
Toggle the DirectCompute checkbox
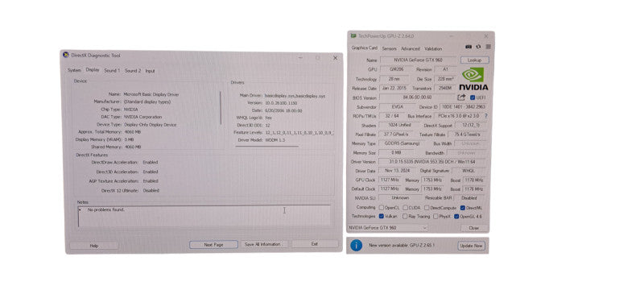click(x=427, y=208)
